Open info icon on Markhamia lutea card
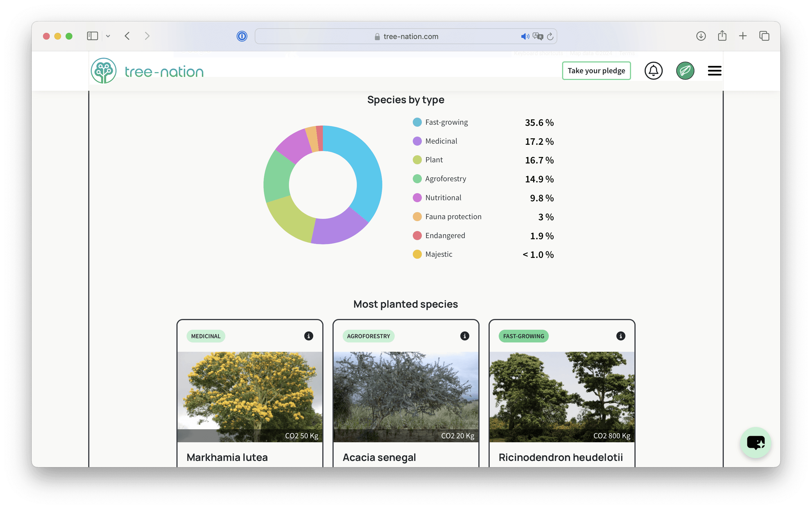The height and width of the screenshot is (509, 812). pos(308,336)
